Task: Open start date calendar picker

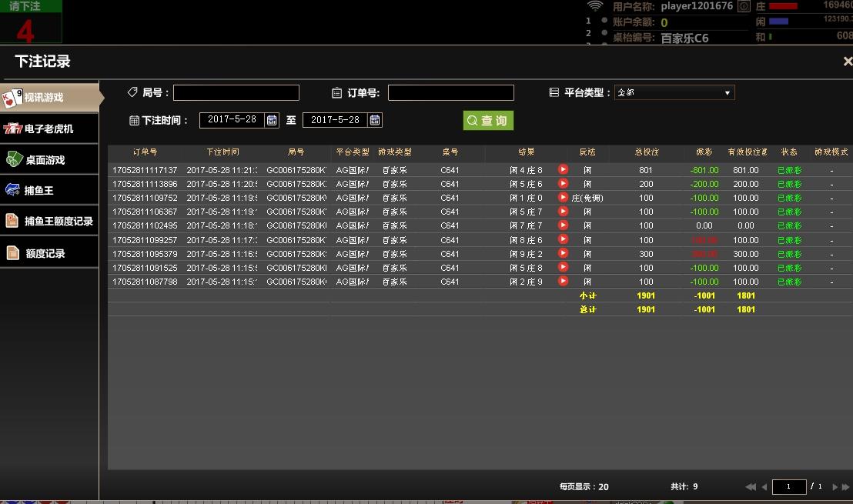Action: point(272,120)
